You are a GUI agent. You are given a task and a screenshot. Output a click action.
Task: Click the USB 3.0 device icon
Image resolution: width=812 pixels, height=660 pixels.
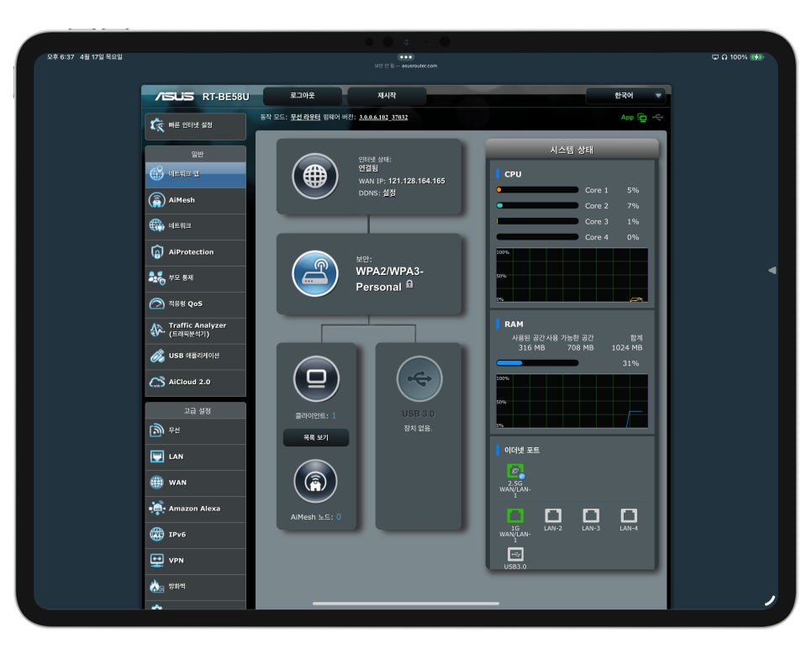(x=419, y=378)
